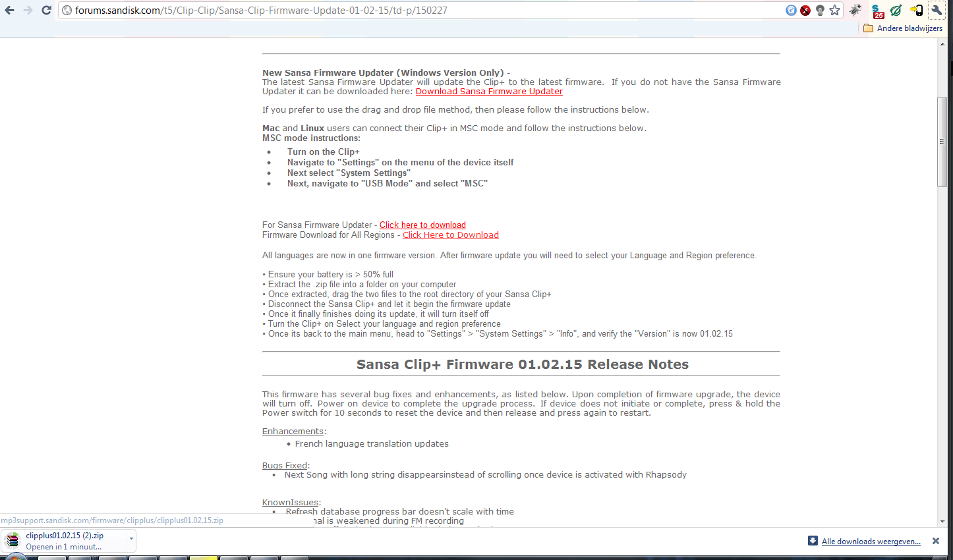Click 'Refresh database progress bar' known issue
This screenshot has width=953, height=560.
[400, 512]
